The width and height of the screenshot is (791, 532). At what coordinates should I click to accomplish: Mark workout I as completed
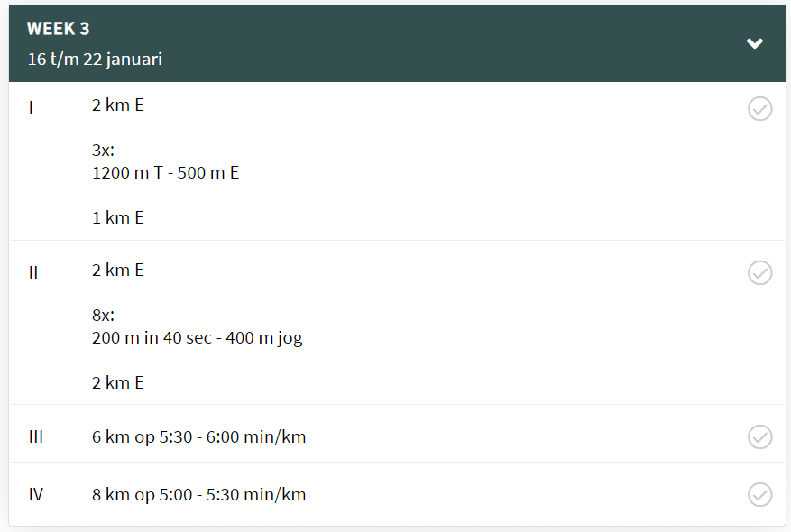coord(759,108)
